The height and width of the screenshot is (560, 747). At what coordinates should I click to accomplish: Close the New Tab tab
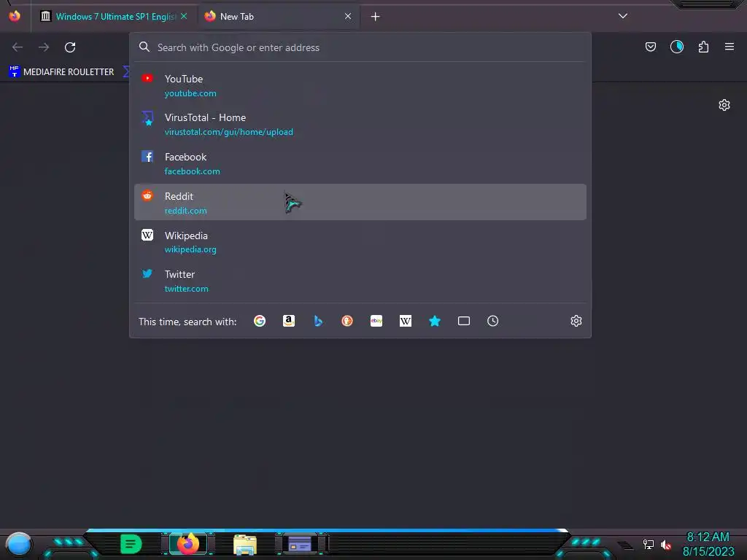click(x=348, y=16)
